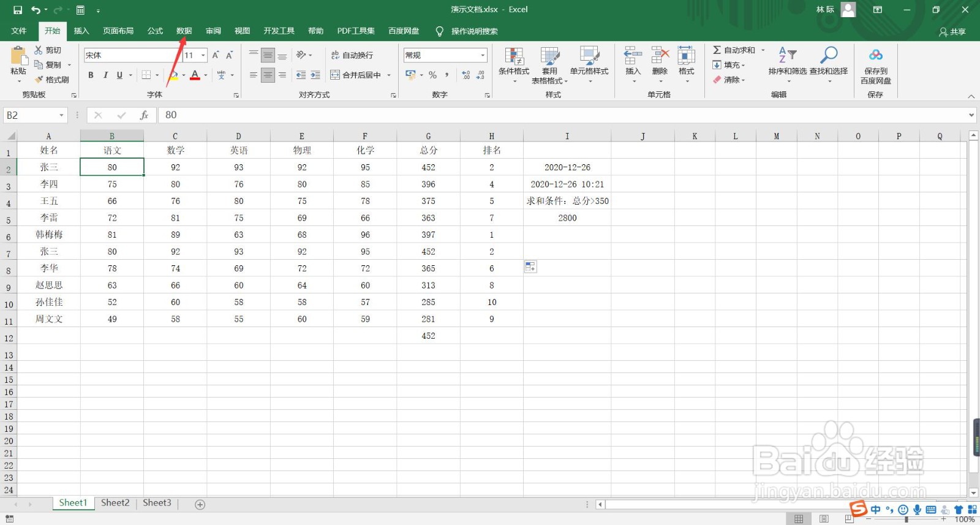This screenshot has width=980, height=525.
Task: Click Save to Baidu Netdisk (保存到百度网盘)
Action: click(x=876, y=66)
